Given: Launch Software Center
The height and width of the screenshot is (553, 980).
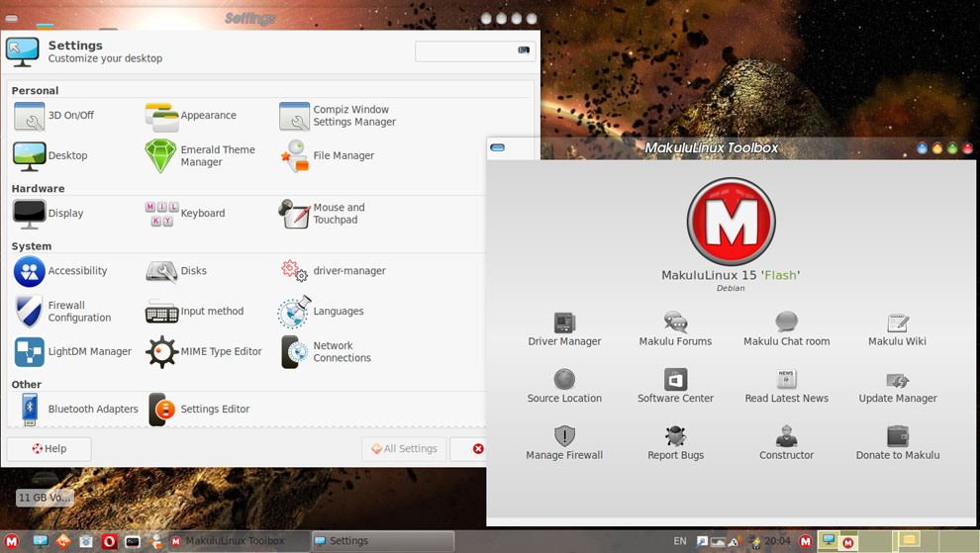Looking at the screenshot, I should point(676,386).
